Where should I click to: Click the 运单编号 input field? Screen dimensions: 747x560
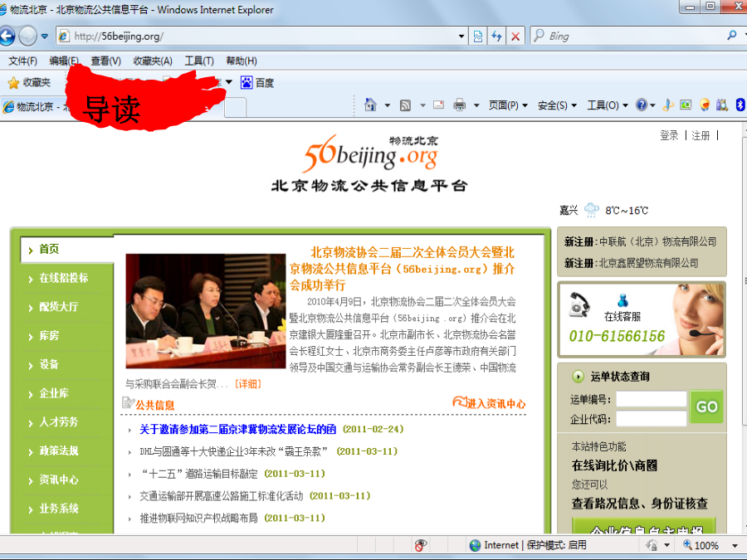(652, 399)
